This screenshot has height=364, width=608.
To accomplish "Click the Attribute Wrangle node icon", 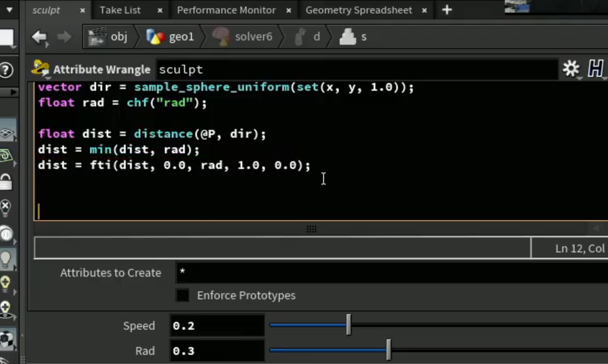I will (40, 69).
